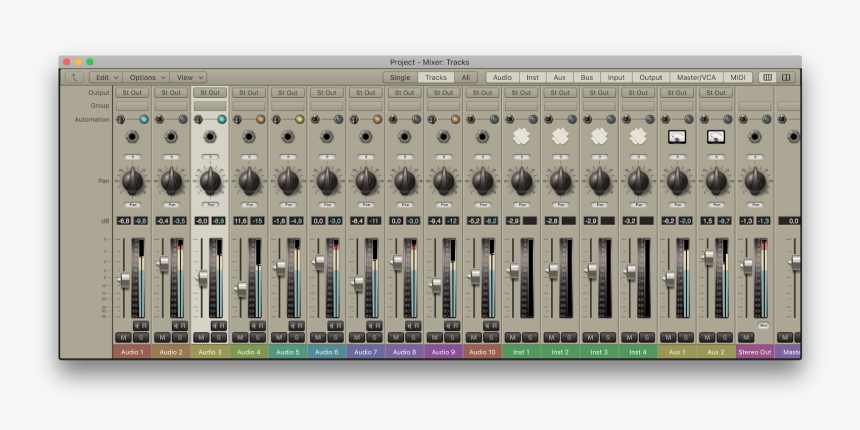860x430 pixels.
Task: Toggle the Bus channel filter button
Action: (587, 77)
